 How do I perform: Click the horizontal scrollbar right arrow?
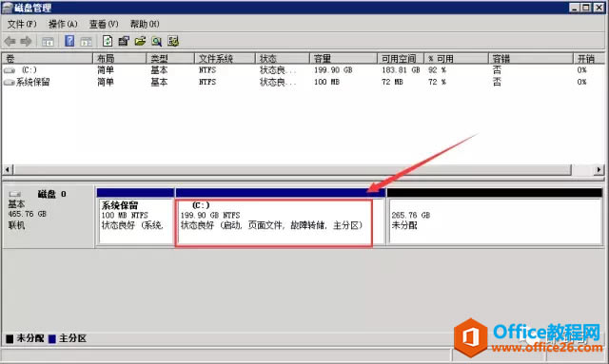599,169
